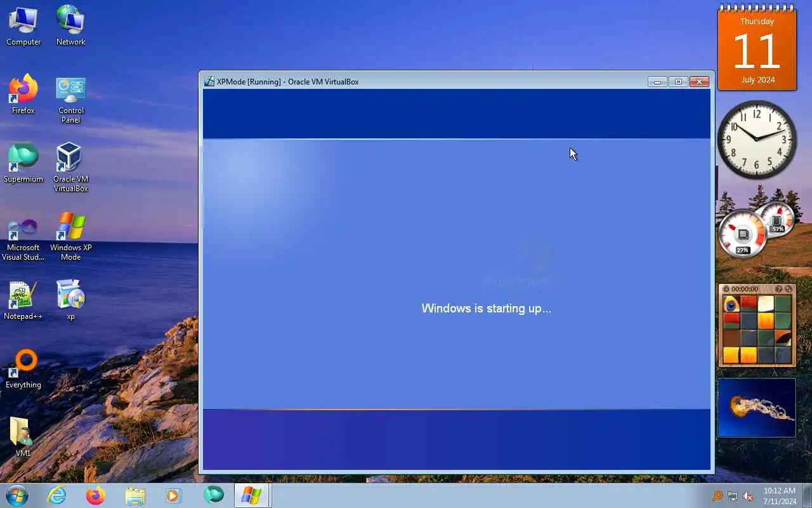Switch to XPMode VirtualBox taskbar button
812x508 pixels.
coord(252,495)
